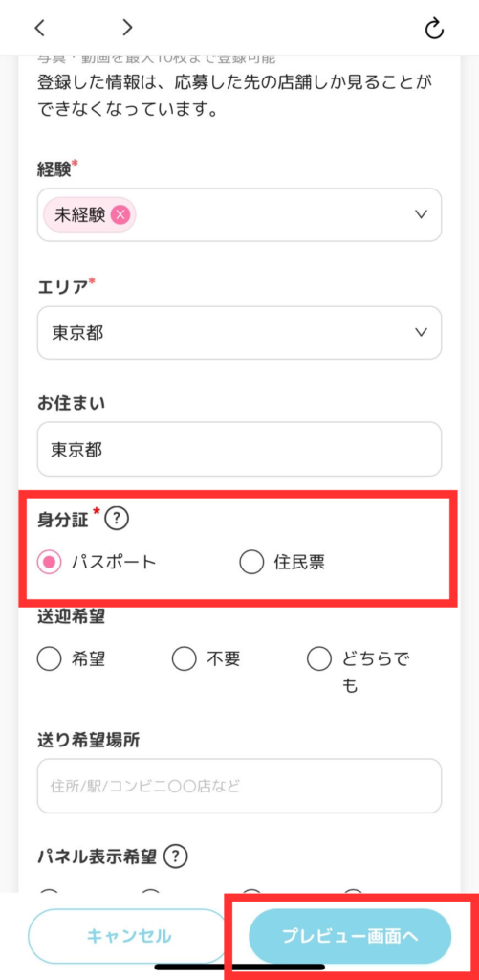The height and width of the screenshot is (980, 479).
Task: Choose 希望 for 送迎希望
Action: pyautogui.click(x=50, y=658)
